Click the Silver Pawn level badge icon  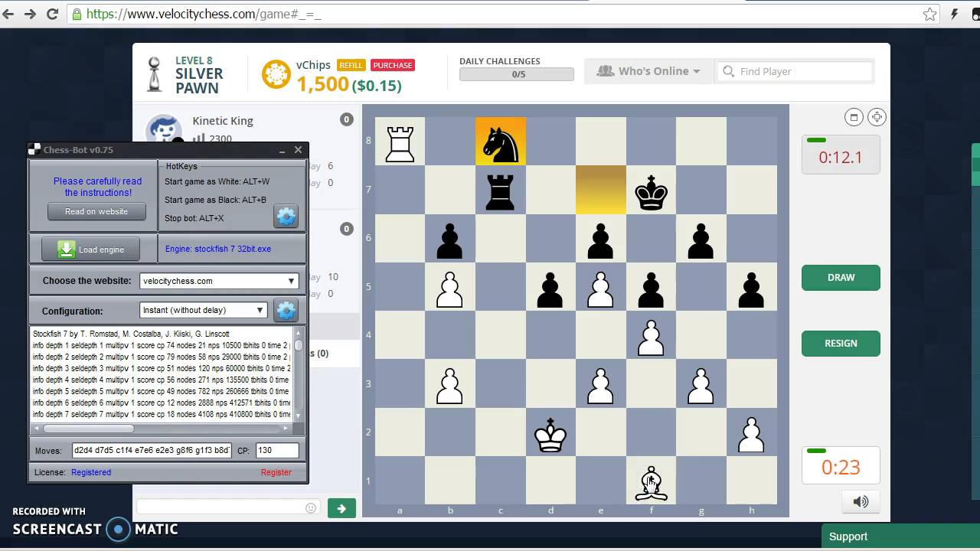155,74
